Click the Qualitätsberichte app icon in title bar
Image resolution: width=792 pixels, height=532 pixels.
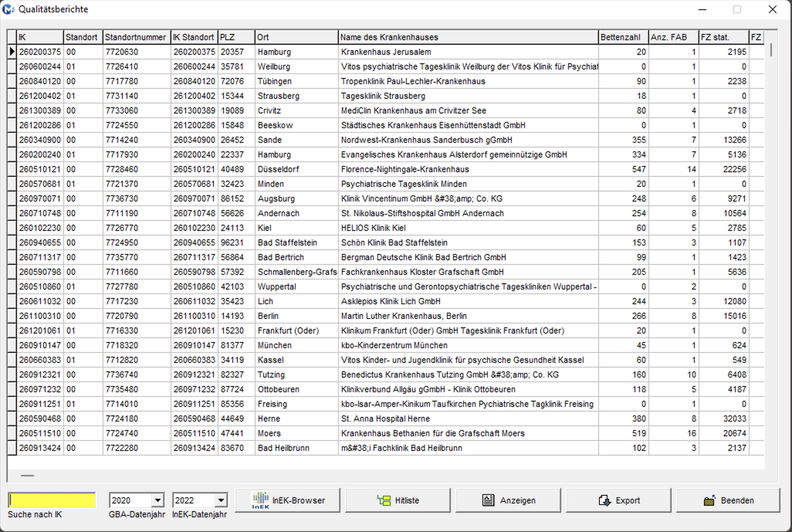(8, 9)
